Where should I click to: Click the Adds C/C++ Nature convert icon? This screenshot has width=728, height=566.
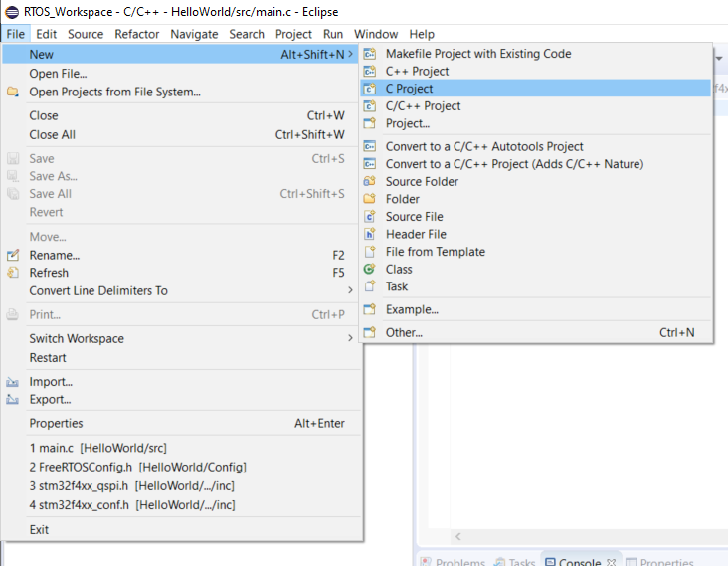370,164
